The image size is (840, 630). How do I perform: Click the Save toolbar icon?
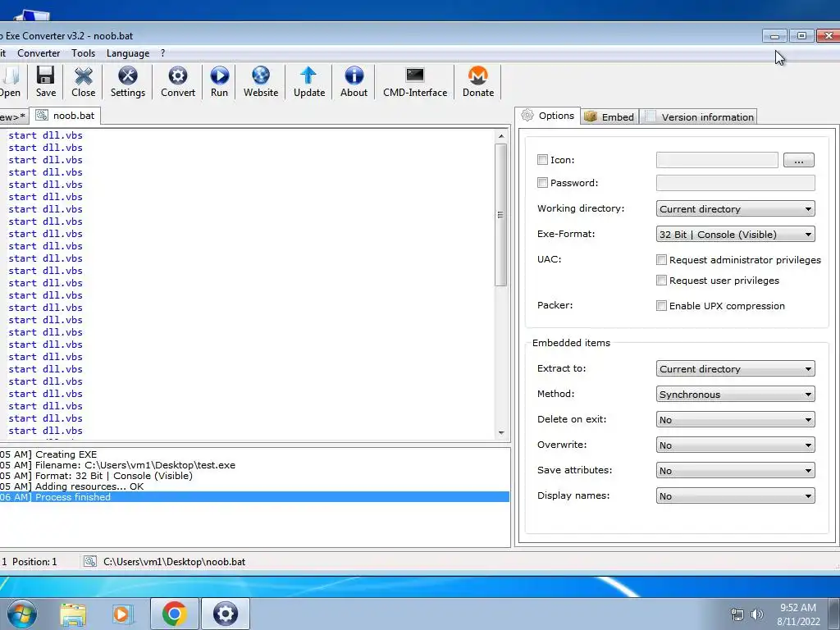[46, 82]
